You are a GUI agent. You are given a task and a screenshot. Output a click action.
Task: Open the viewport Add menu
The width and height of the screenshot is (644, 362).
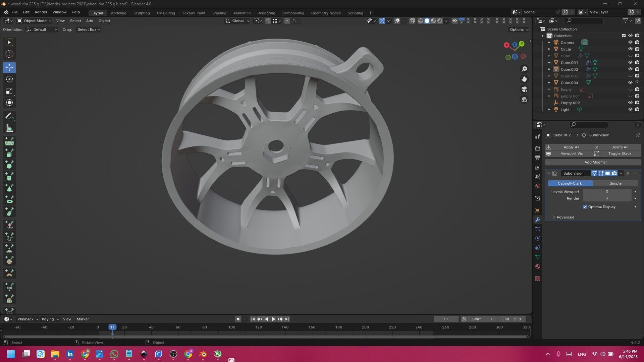tap(90, 21)
